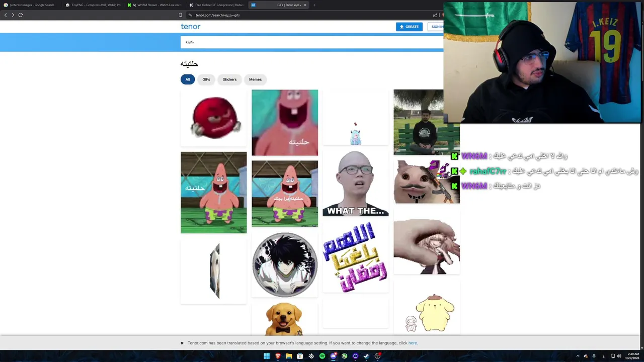Open the taskbar app with the red badge
644x362 pixels.
pyautogui.click(x=377, y=356)
